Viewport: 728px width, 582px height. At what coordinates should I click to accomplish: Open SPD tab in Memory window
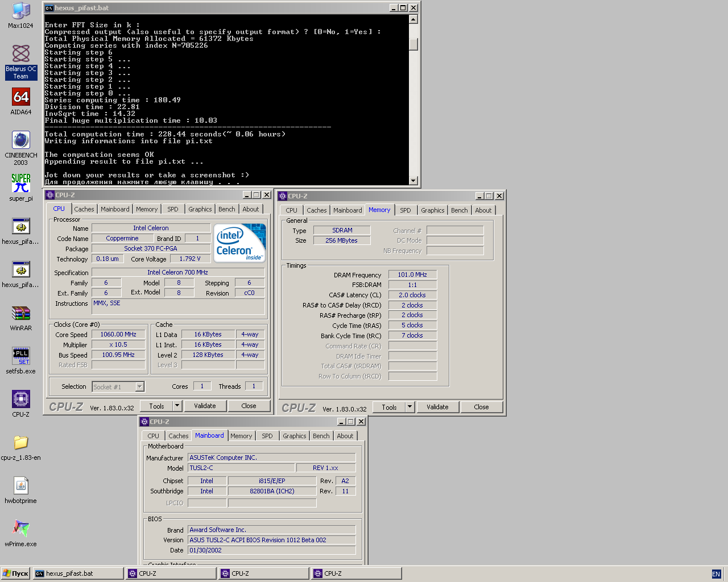406,210
